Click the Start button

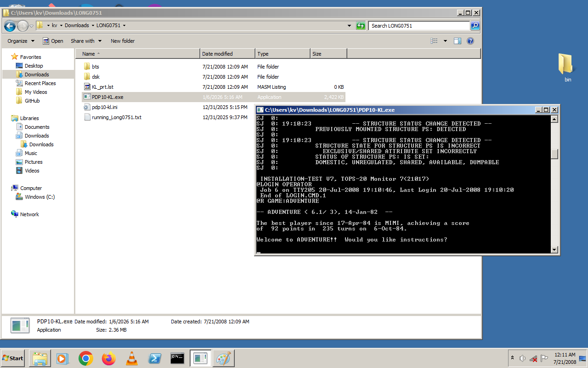[13, 358]
